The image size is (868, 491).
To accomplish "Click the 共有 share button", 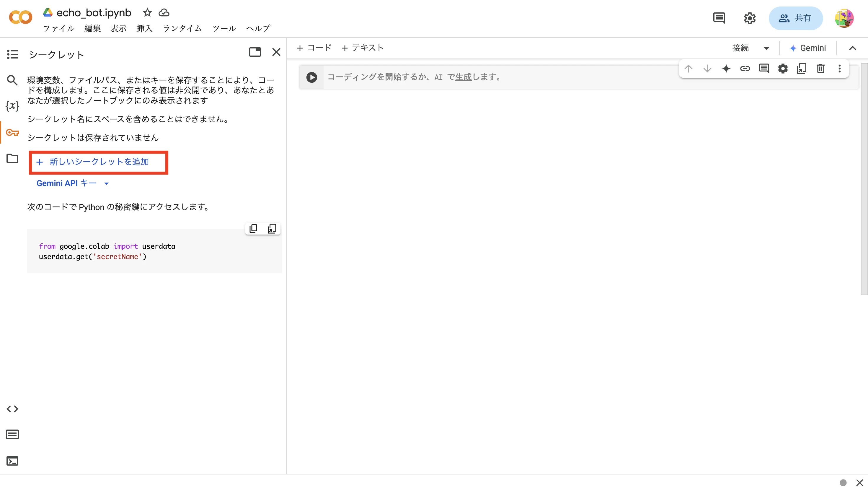I will pos(796,18).
